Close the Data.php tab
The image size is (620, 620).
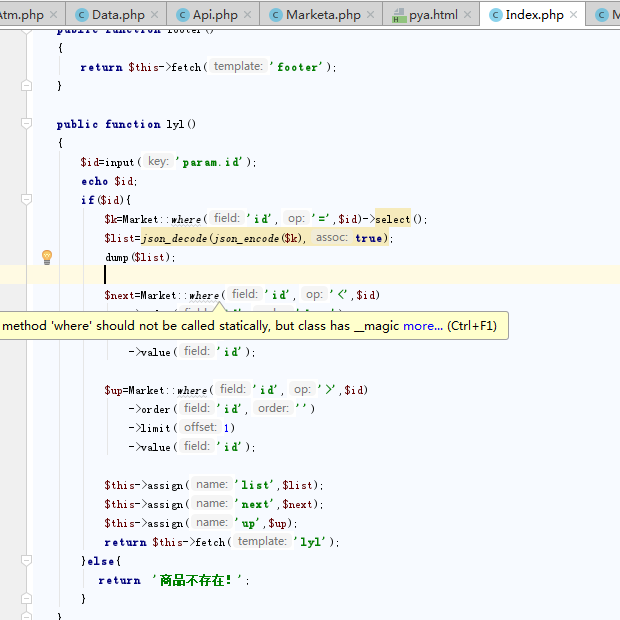coord(155,15)
